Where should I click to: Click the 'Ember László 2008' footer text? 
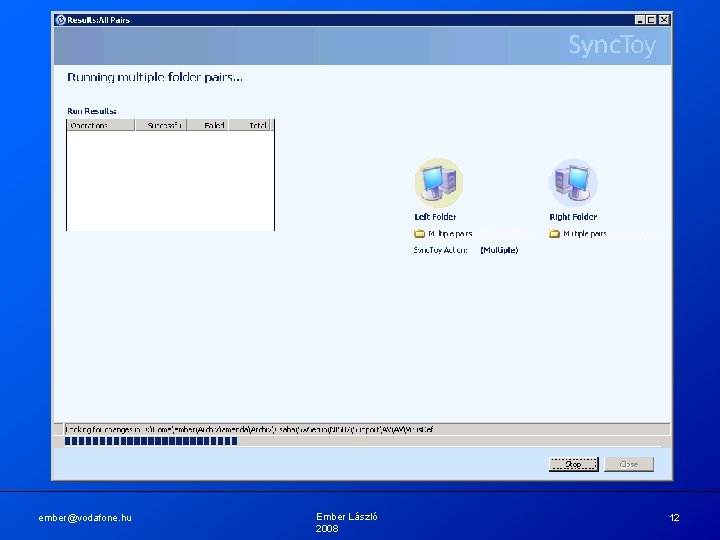[x=346, y=523]
